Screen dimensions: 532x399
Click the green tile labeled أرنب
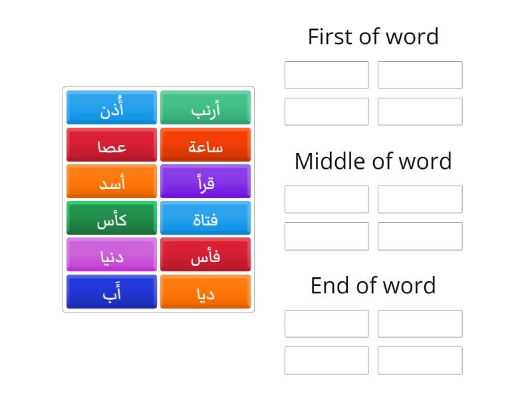205,108
